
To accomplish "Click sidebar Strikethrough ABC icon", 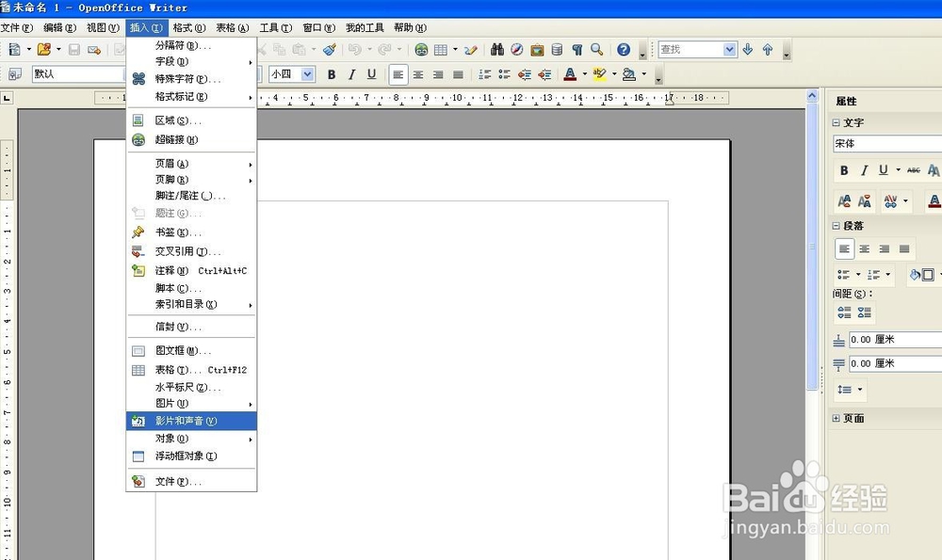I will (x=913, y=170).
